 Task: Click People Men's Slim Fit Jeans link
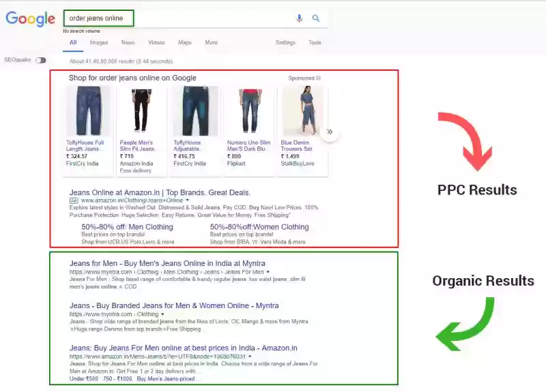tap(137, 146)
